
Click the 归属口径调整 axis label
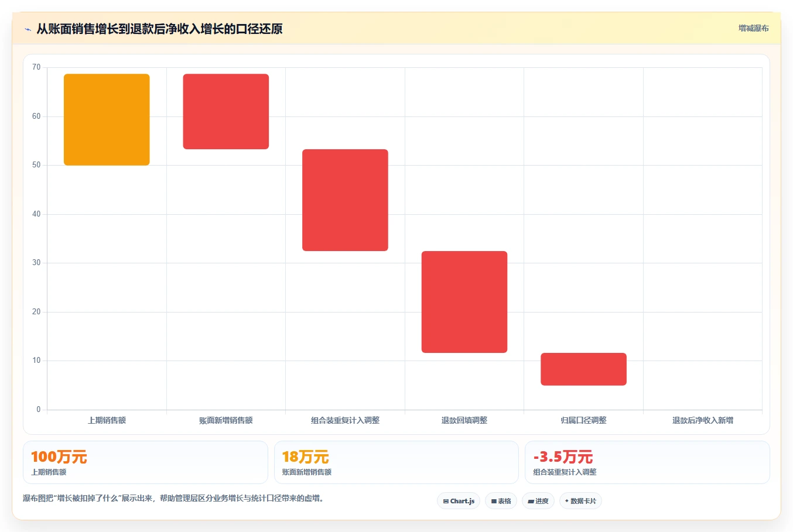(x=583, y=420)
